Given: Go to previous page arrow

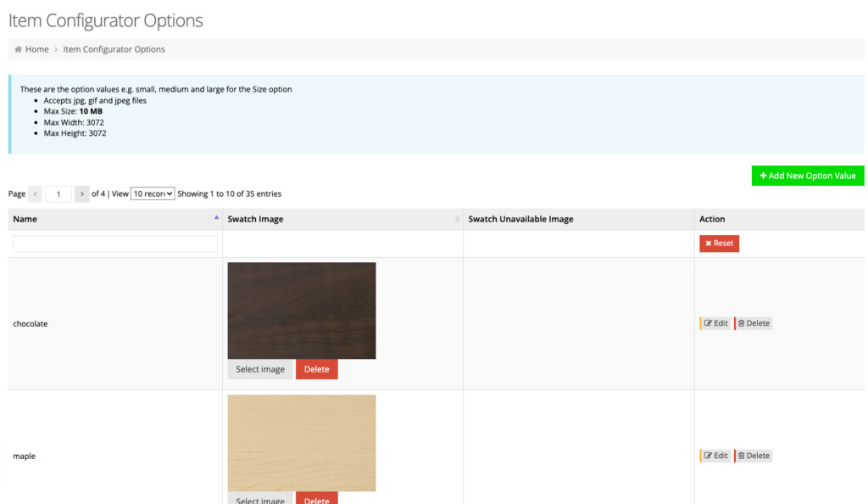Looking at the screenshot, I should coord(35,194).
